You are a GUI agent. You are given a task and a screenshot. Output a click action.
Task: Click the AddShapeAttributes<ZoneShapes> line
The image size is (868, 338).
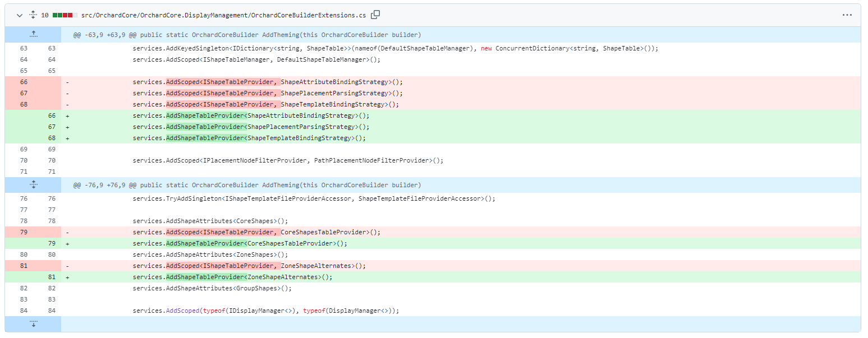click(x=210, y=254)
